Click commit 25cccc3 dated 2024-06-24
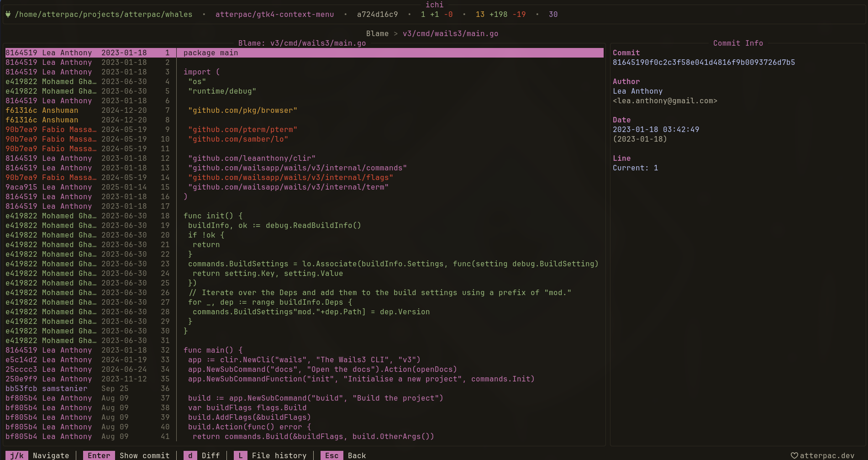868x460 pixels. pyautogui.click(x=21, y=369)
